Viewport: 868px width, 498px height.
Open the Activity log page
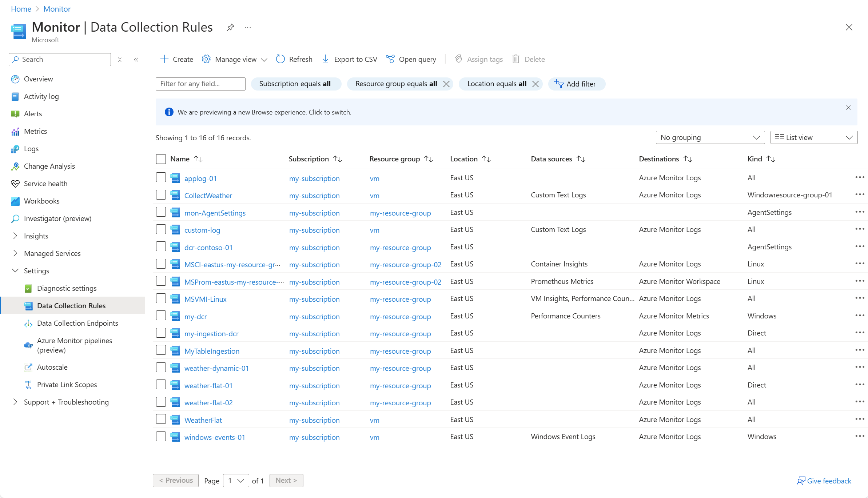41,96
